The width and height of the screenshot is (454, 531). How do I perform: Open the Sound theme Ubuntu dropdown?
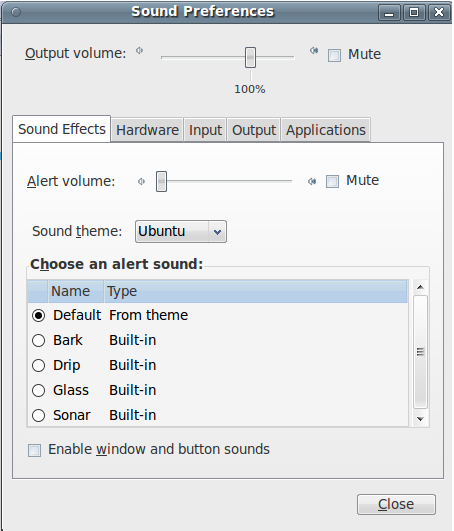(181, 232)
